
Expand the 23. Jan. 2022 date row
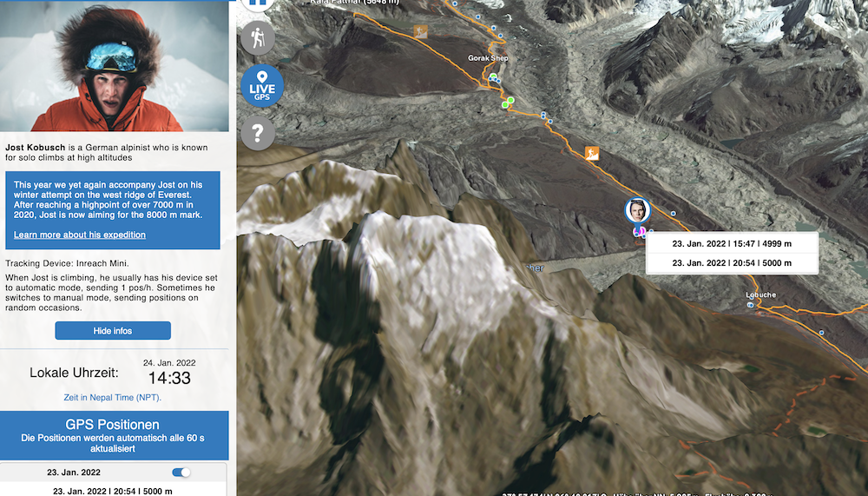coord(113,473)
